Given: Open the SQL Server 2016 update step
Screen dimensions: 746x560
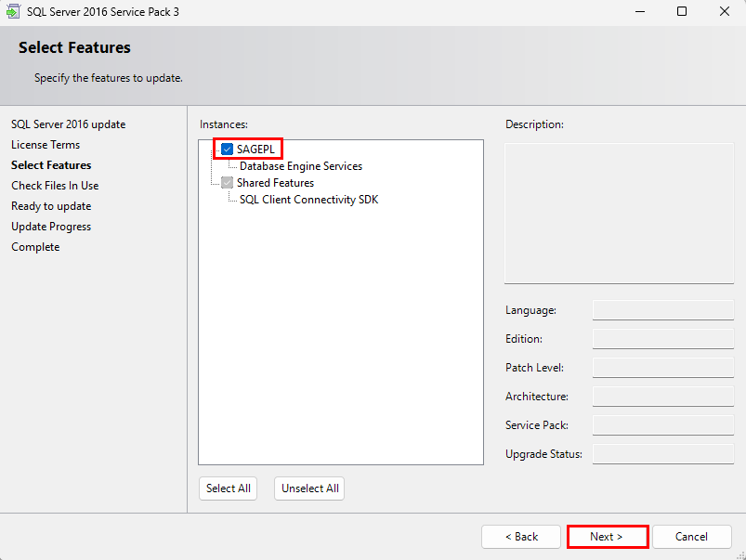Looking at the screenshot, I should (69, 124).
